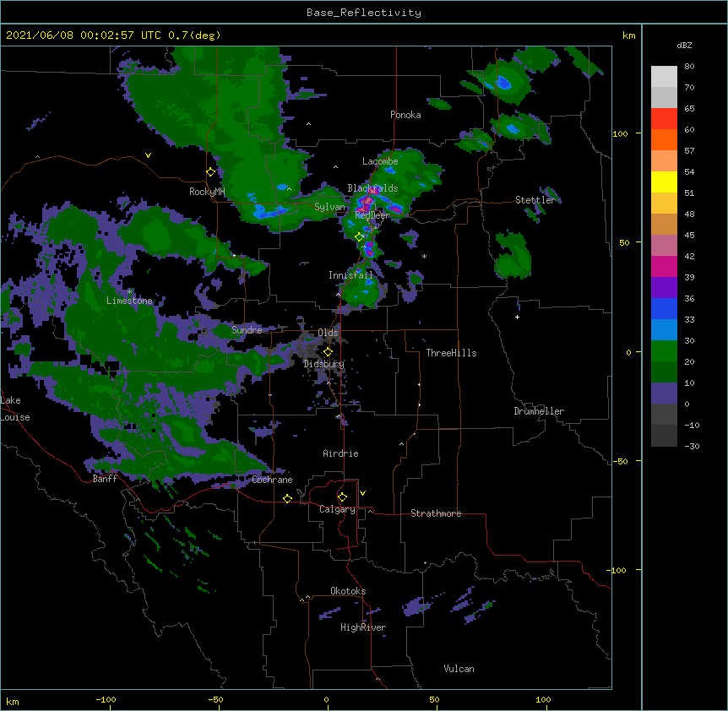
Task: Click the RedDeer city label
Action: pos(372,215)
